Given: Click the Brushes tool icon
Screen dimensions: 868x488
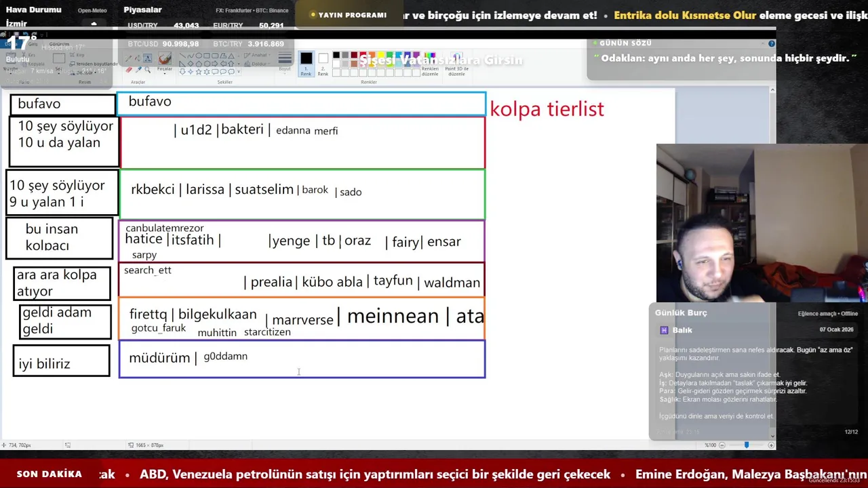Looking at the screenshot, I should [x=165, y=59].
